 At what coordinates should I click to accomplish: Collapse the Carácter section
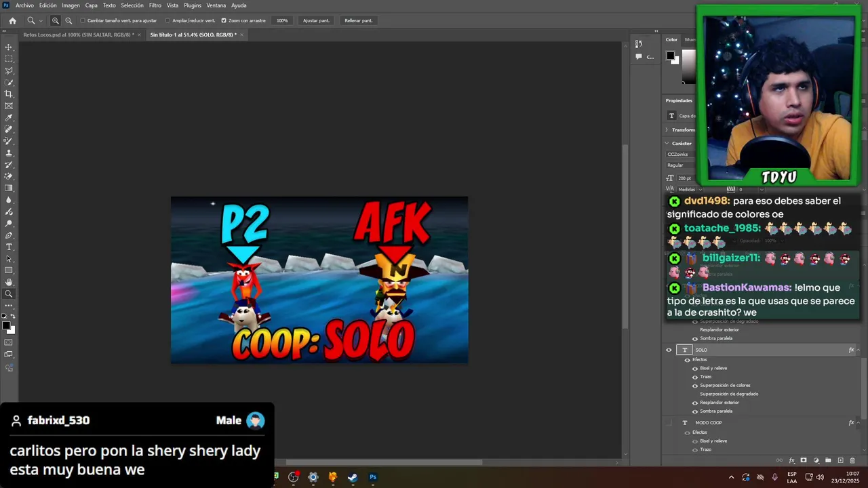point(667,143)
